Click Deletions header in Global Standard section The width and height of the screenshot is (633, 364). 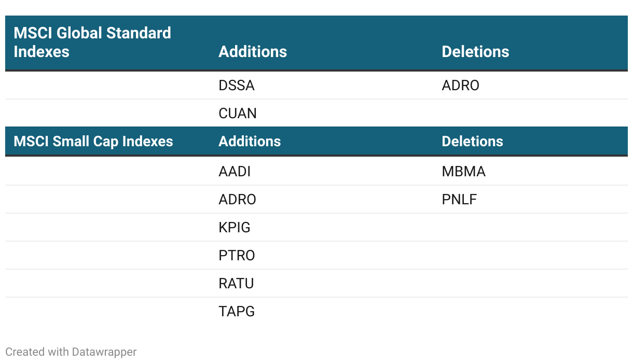coord(475,51)
